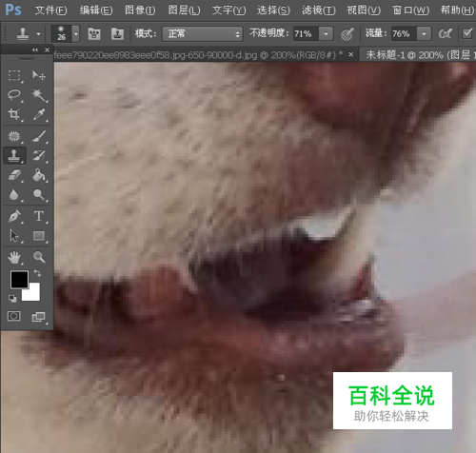The height and width of the screenshot is (453, 476).
Task: Toggle pressure for opacity button
Action: pyautogui.click(x=347, y=33)
